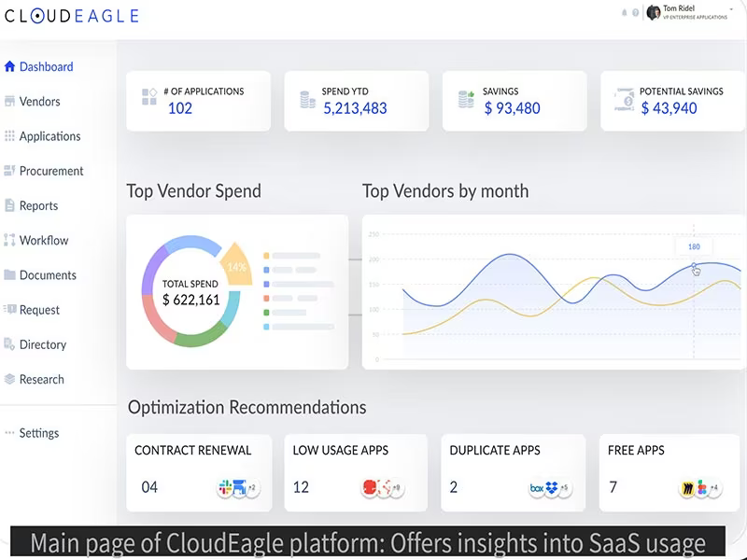747x560 pixels.
Task: Click the Procurement sidebar icon
Action: coord(9,171)
